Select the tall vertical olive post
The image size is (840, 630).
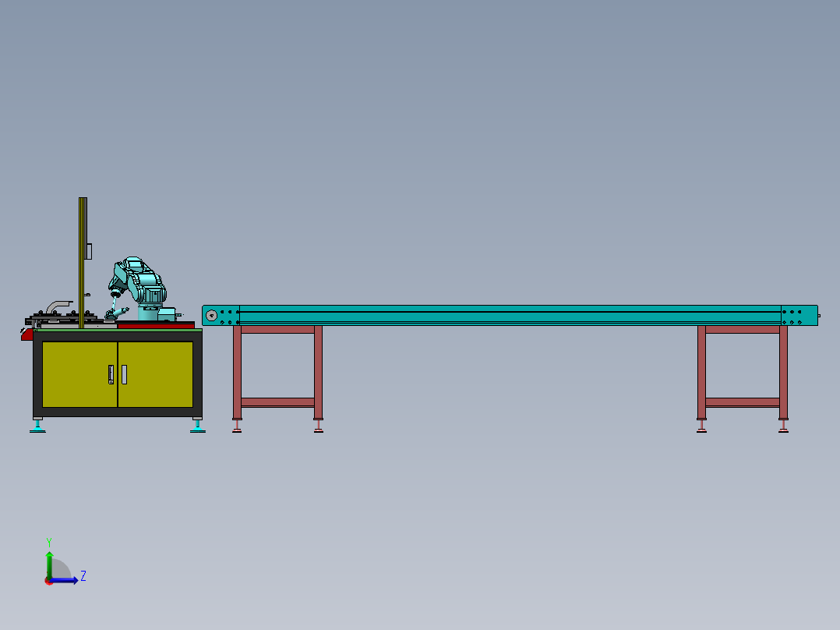[83, 263]
